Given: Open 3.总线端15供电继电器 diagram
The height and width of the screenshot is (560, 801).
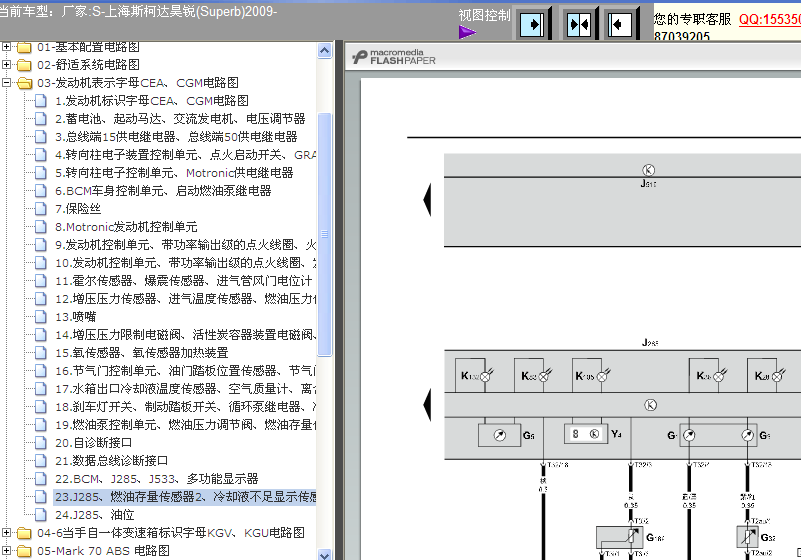Looking at the screenshot, I should [176, 136].
